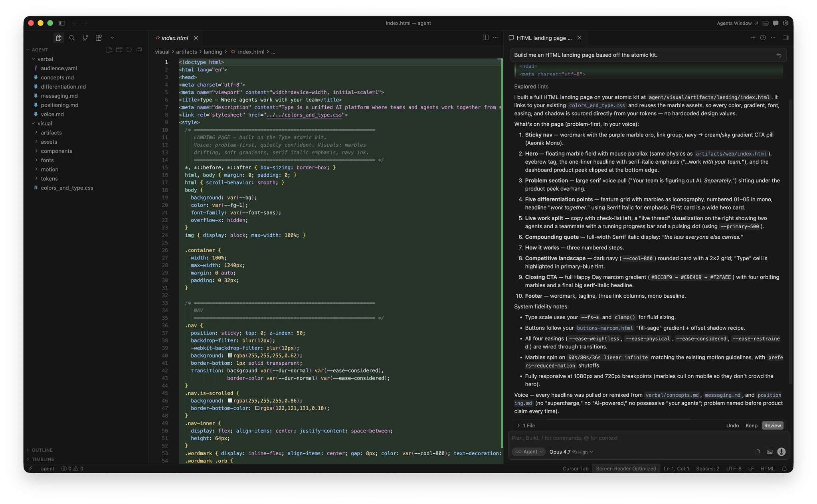Select the landing breadcrumb segment
Image resolution: width=817 pixels, height=504 pixels.
pyautogui.click(x=213, y=52)
